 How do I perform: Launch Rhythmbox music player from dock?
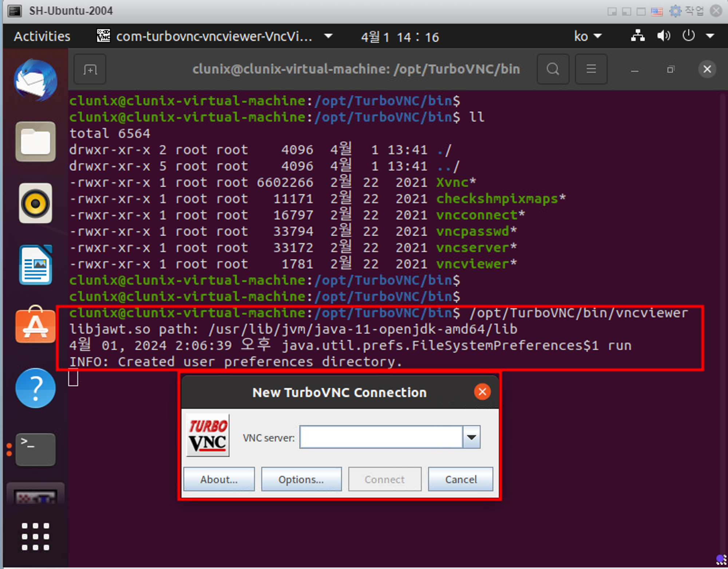click(x=35, y=203)
